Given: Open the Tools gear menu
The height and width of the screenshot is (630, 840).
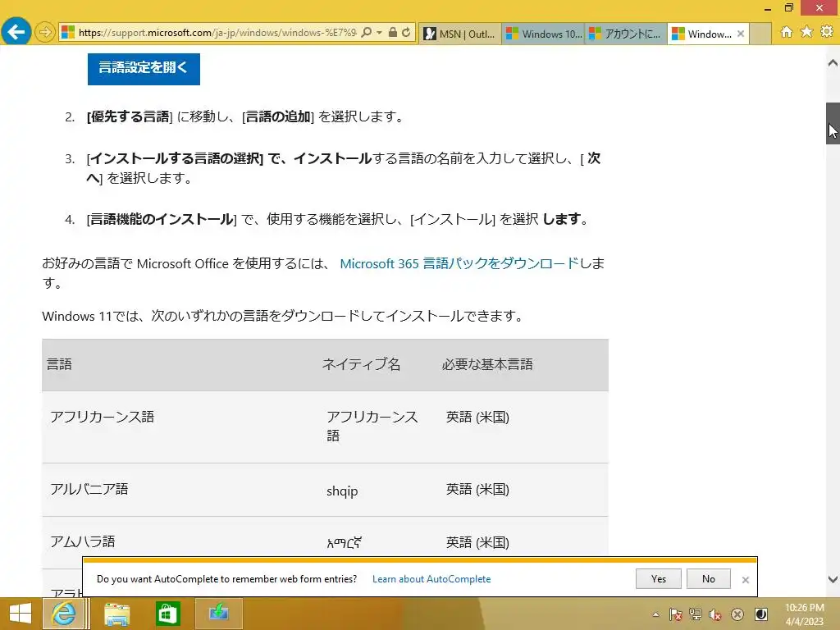Looking at the screenshot, I should click(x=827, y=32).
